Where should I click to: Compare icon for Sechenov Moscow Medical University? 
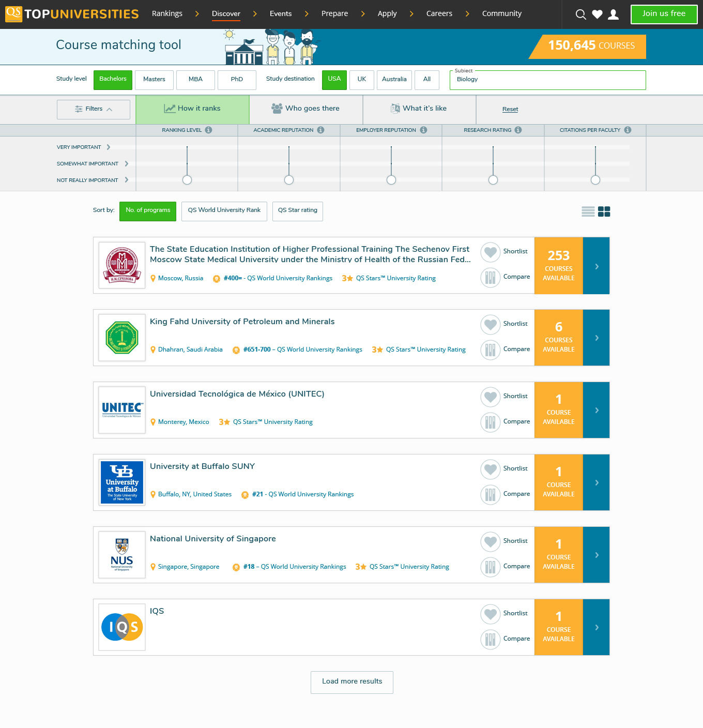tap(491, 278)
